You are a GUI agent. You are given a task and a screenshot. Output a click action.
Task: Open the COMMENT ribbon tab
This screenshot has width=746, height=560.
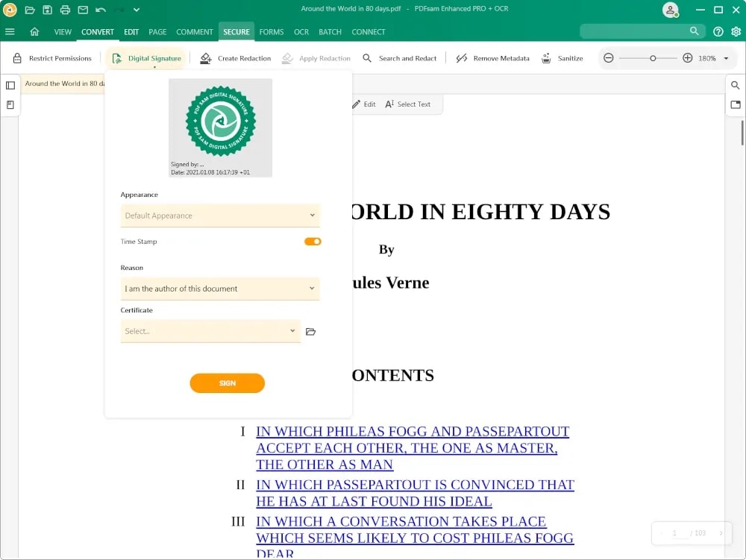tap(195, 31)
